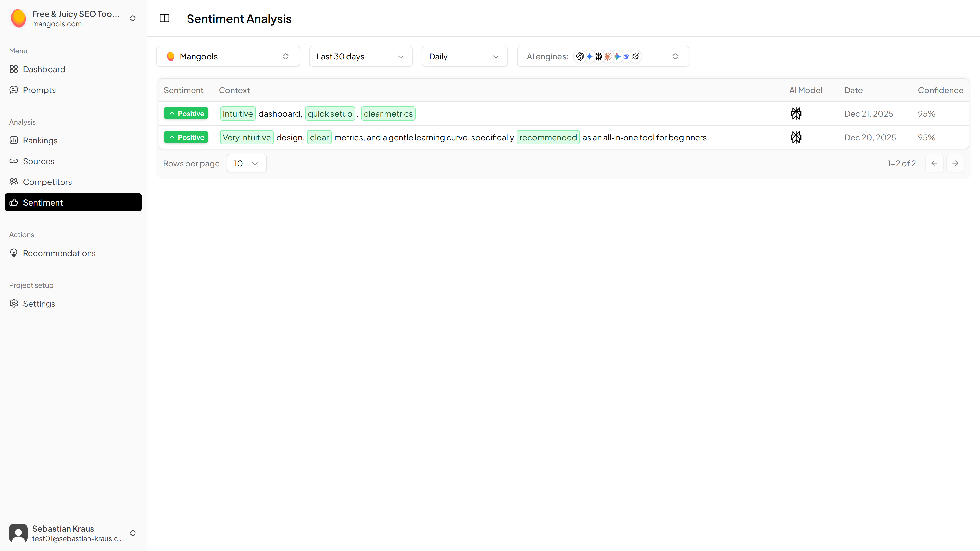
Task: Go to next page arrow
Action: coord(955,163)
